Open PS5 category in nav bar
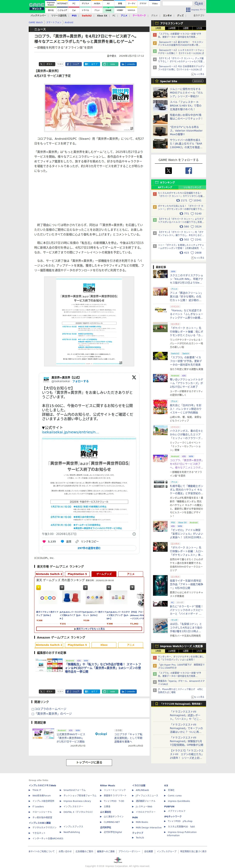The height and width of the screenshot is (868, 235). pos(74,16)
